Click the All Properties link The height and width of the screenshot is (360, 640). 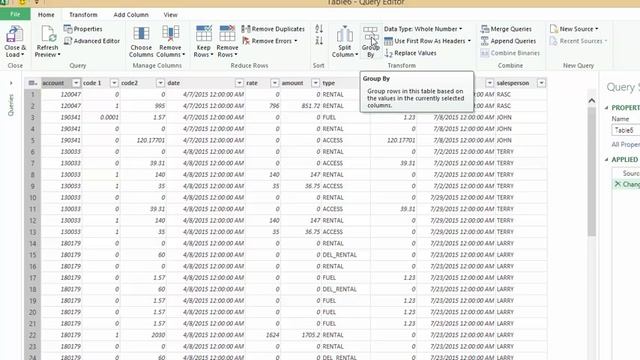pos(625,144)
